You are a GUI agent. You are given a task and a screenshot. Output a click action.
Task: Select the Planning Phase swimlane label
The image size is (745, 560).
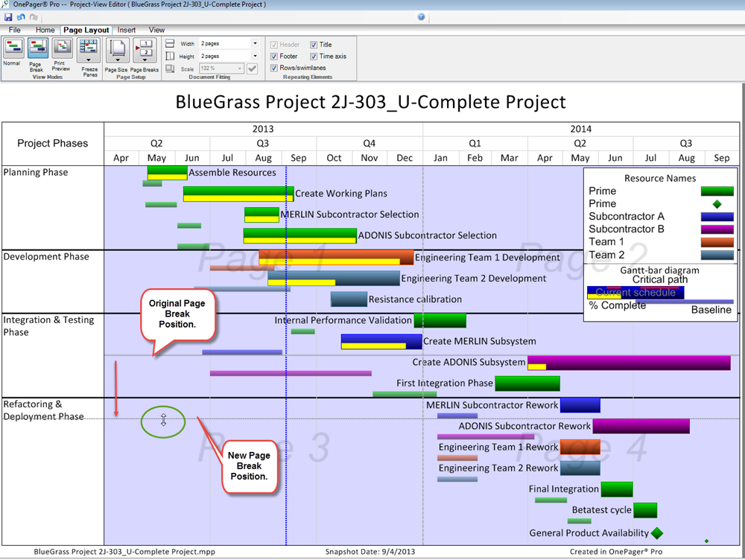(36, 173)
